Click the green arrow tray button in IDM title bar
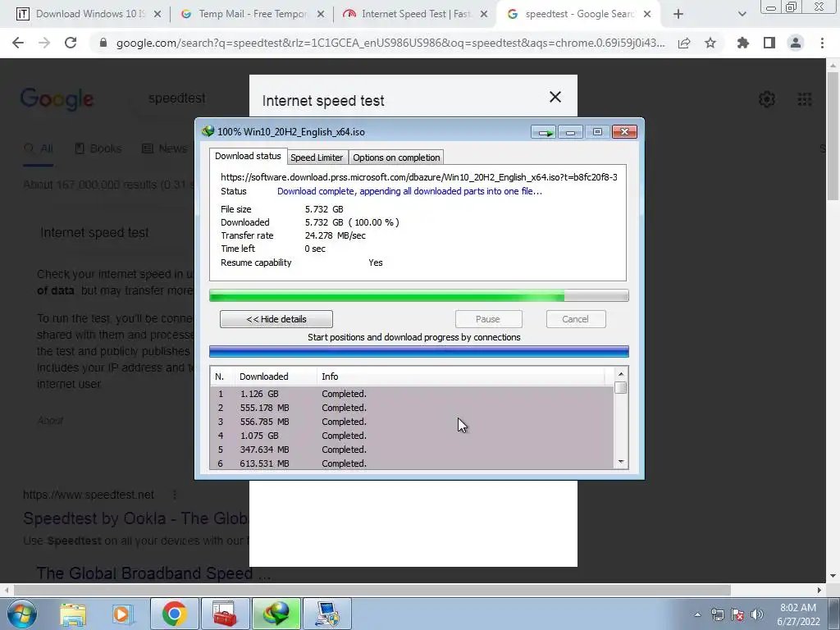 [544, 132]
